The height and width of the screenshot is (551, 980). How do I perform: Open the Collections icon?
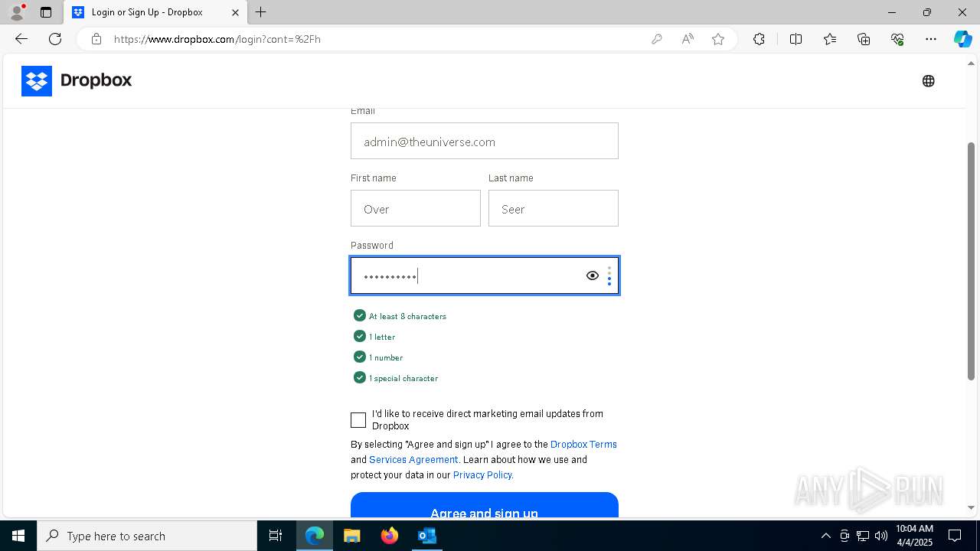(x=864, y=39)
